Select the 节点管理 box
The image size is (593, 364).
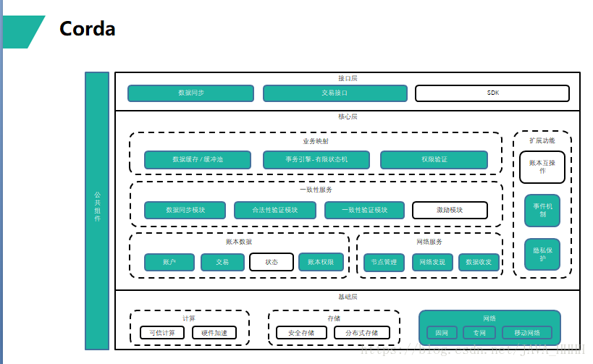384,262
